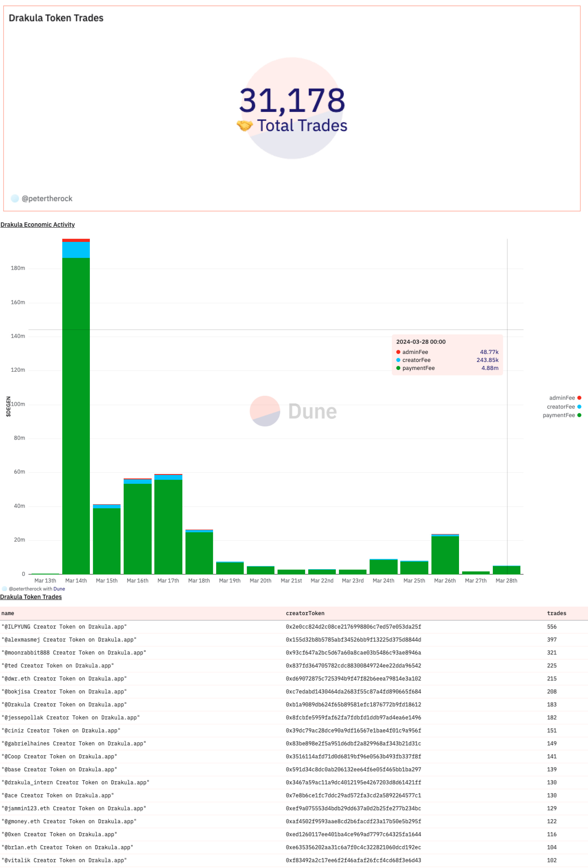This screenshot has height=868, width=588.
Task: Select the '@0xen Creator Token' name cell
Action: point(59,834)
